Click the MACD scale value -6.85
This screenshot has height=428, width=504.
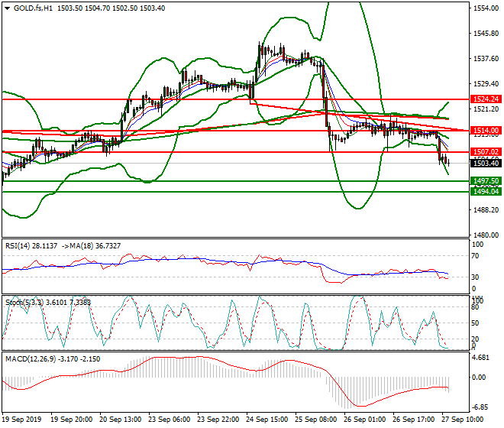[x=479, y=407]
